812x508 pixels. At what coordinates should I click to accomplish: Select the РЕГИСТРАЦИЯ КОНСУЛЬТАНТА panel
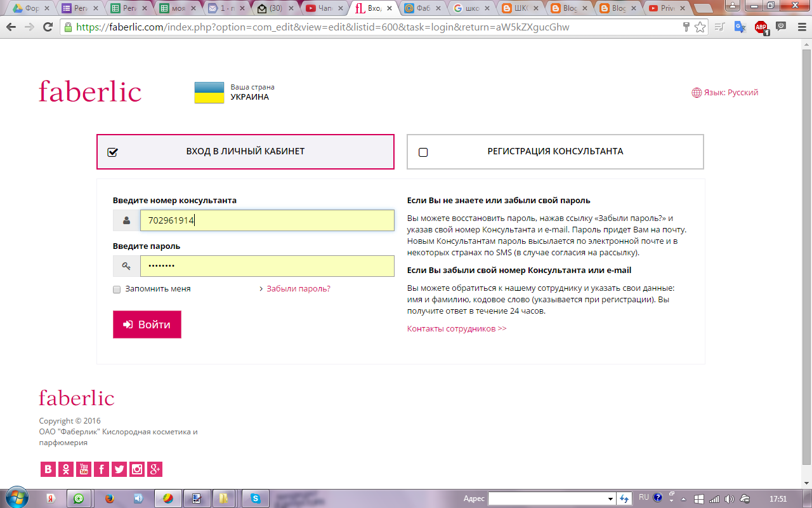coord(555,152)
